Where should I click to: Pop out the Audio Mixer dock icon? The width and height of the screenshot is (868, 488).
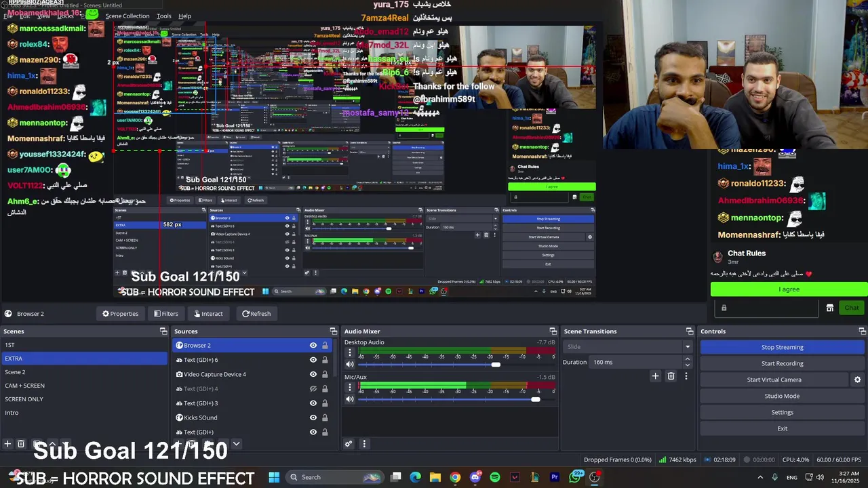(x=553, y=331)
